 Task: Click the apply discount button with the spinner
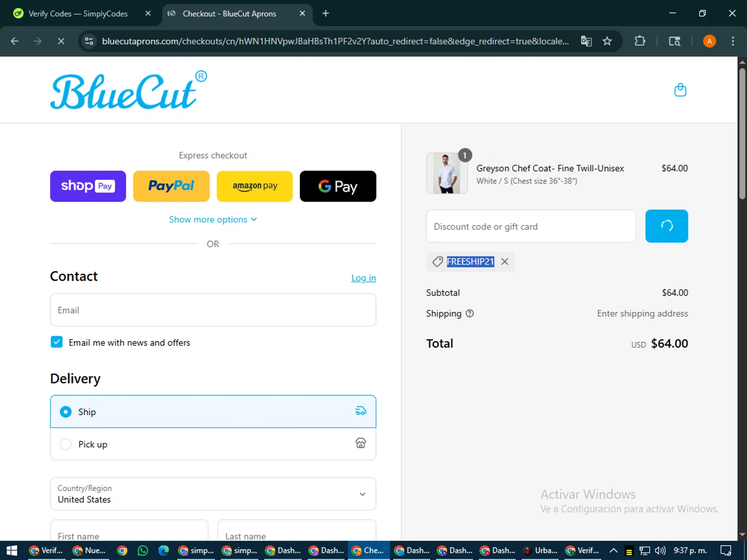coord(666,226)
